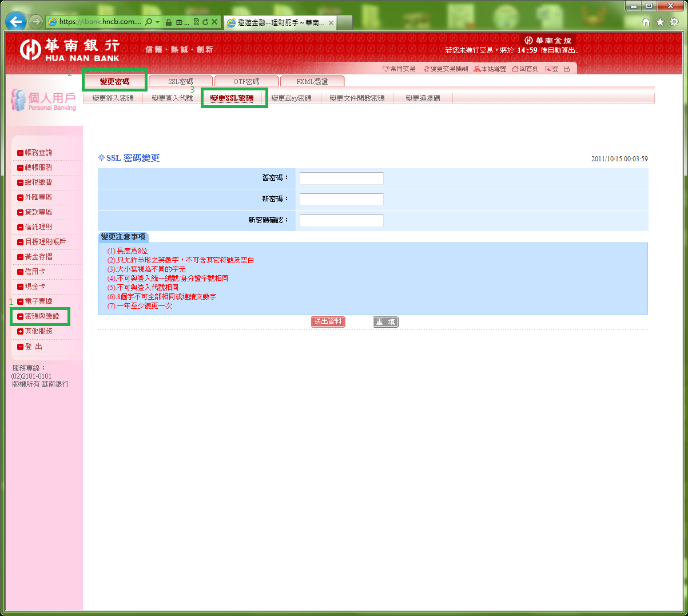Click the Compatibility View icon in address bar
The height and width of the screenshot is (616, 688).
coord(196,22)
